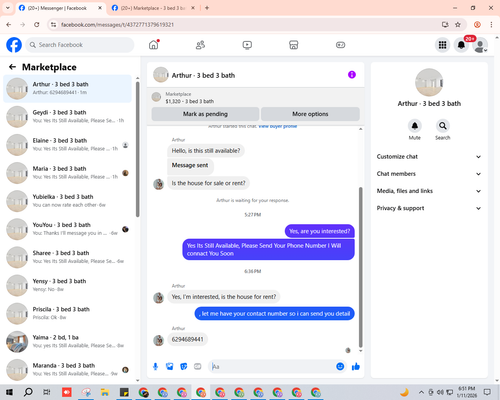Bookmark this page with the star icon
Screen dimensions: 500x400
click(x=458, y=25)
